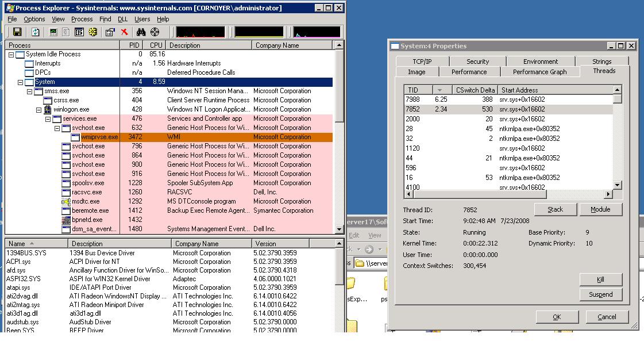
Task: Click the bpnetd.exe process icon
Action: [65, 220]
